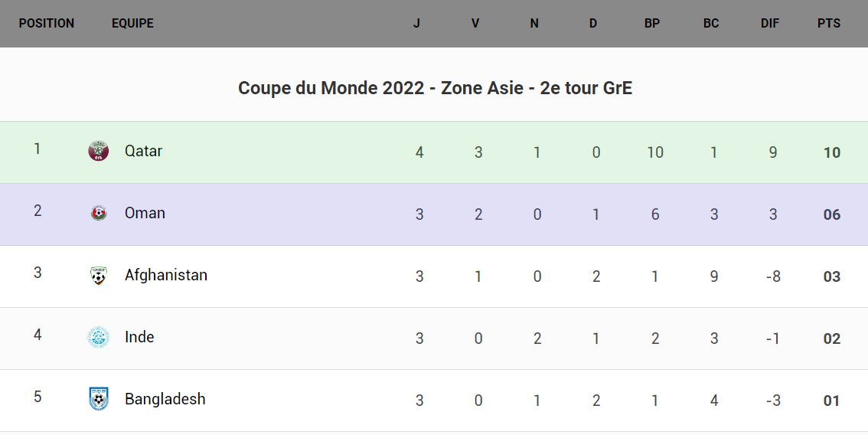Click the Afghanistan team crest icon
Screen dimensions: 868x435
point(98,276)
